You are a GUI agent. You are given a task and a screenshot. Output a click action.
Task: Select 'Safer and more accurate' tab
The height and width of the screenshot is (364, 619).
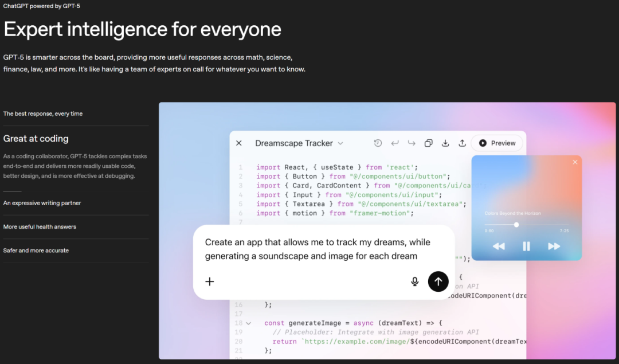36,251
